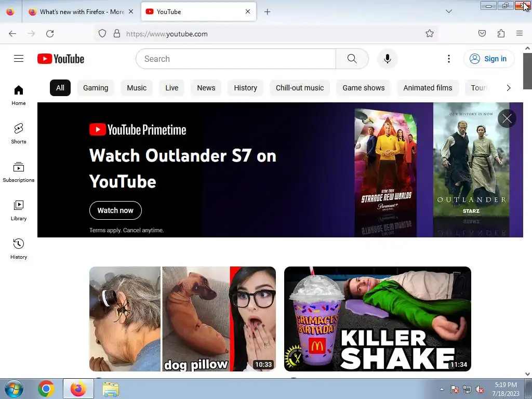Select the All filter chip
This screenshot has height=399, width=532.
point(60,88)
